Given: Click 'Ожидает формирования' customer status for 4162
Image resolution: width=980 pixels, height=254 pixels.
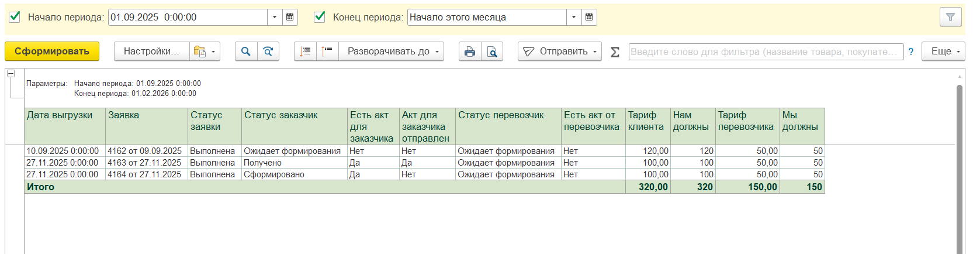Looking at the screenshot, I should 295,151.
